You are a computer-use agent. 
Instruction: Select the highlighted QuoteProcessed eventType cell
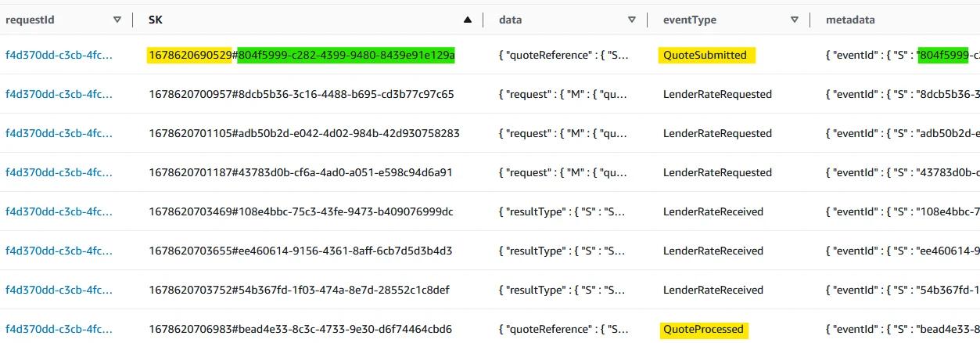pos(703,329)
